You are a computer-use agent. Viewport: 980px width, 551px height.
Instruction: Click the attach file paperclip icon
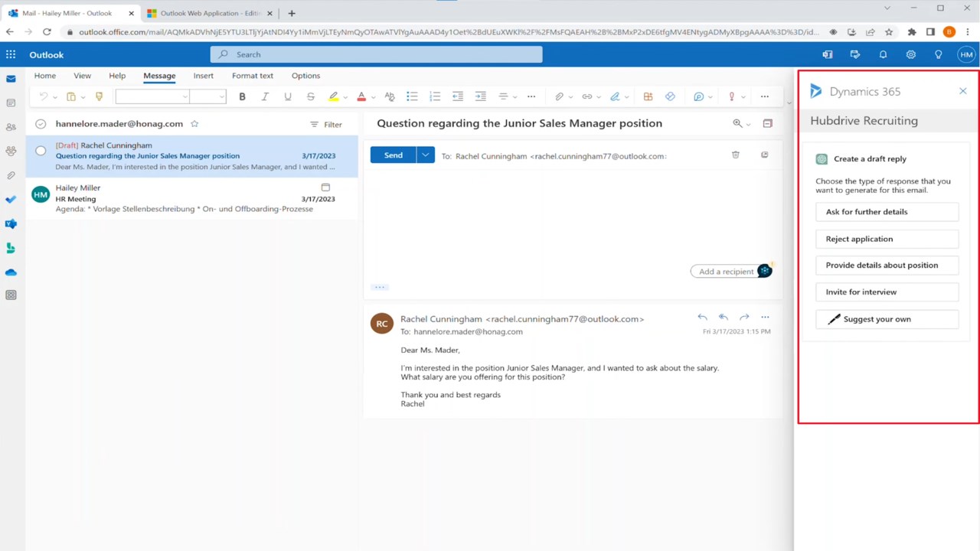point(559,96)
